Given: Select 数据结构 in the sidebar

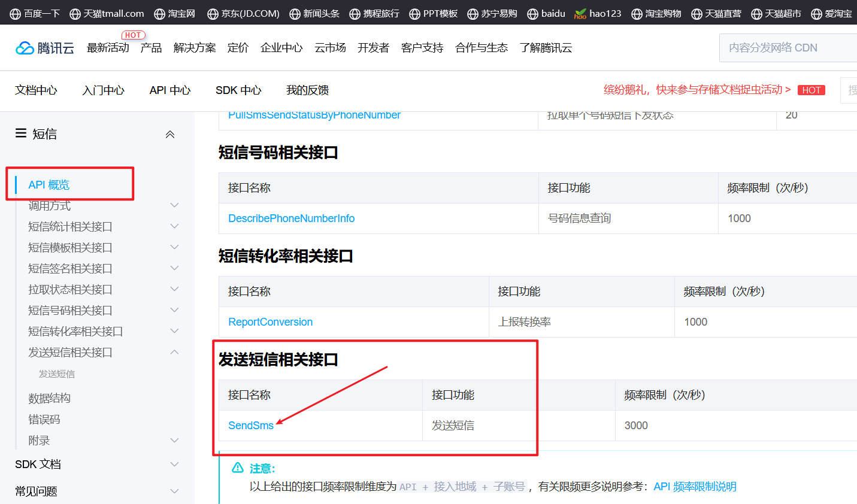Looking at the screenshot, I should tap(49, 399).
